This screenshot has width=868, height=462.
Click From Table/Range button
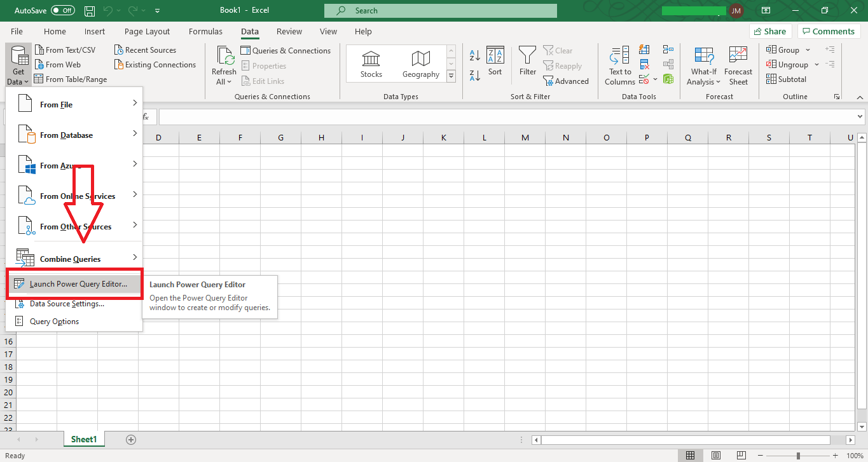(x=71, y=79)
